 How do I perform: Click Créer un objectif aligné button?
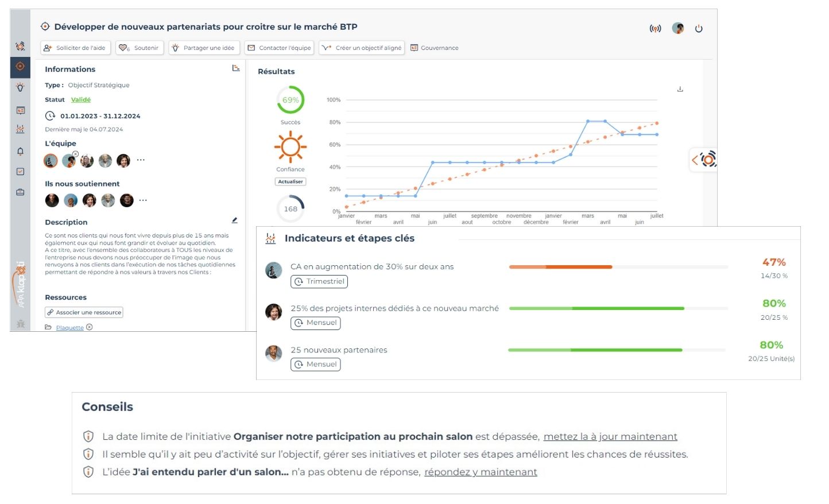[x=362, y=48]
